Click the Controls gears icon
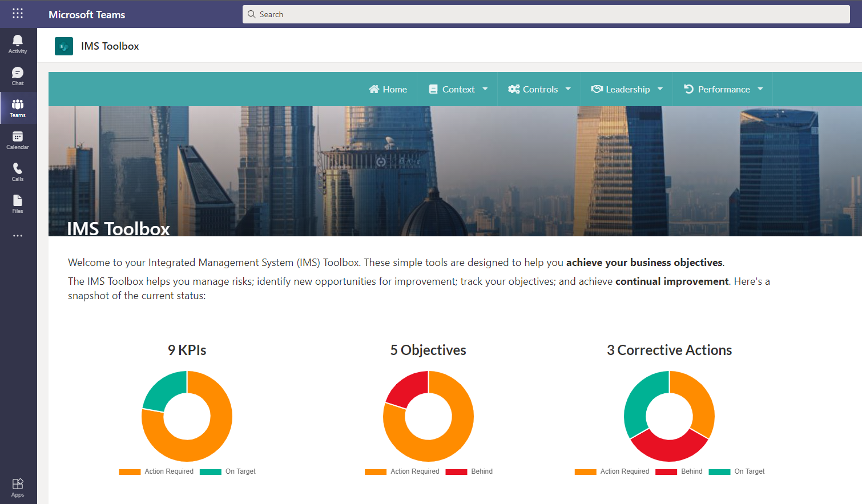Screen dimensions: 862x504 [514, 89]
